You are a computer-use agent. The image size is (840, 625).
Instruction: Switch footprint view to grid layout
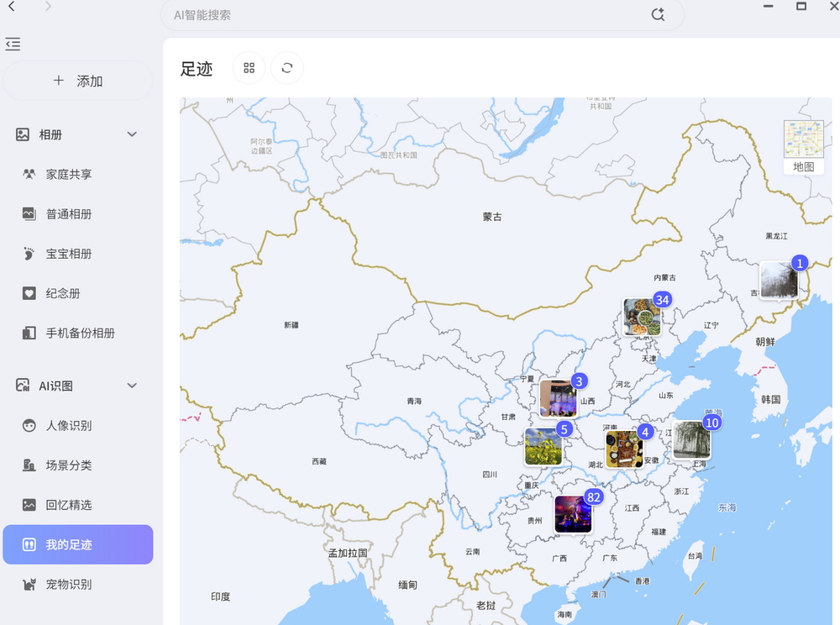pyautogui.click(x=249, y=68)
